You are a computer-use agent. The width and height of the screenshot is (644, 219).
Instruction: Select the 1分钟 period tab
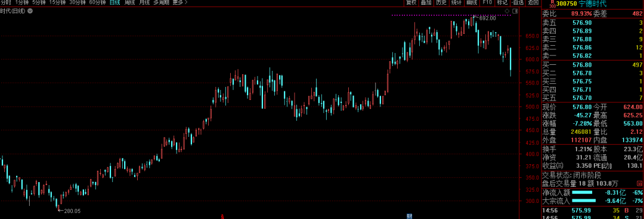(22, 2)
